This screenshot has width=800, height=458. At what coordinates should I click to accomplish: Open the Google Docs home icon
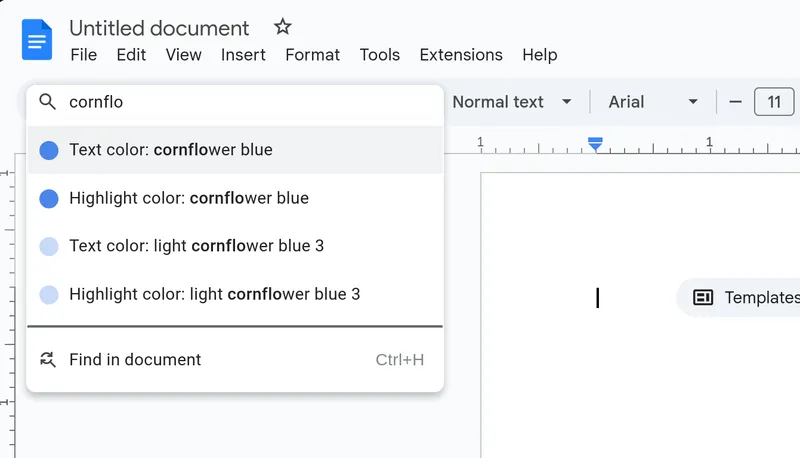(37, 40)
